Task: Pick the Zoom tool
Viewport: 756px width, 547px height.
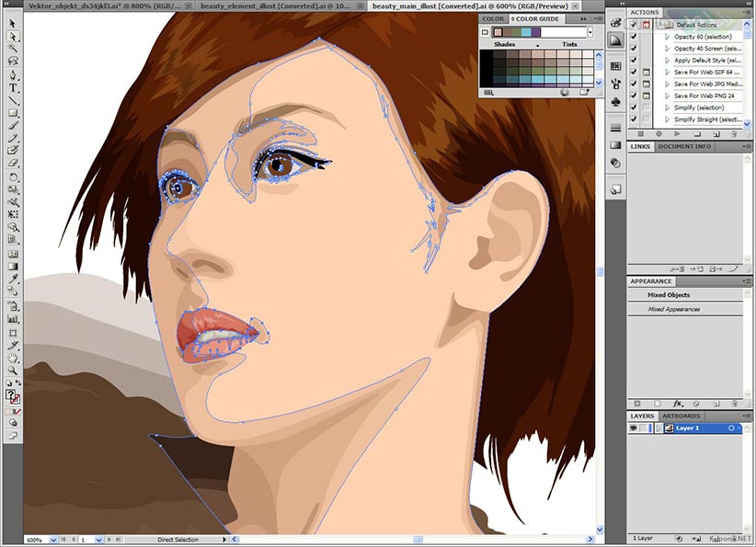Action: click(x=13, y=370)
